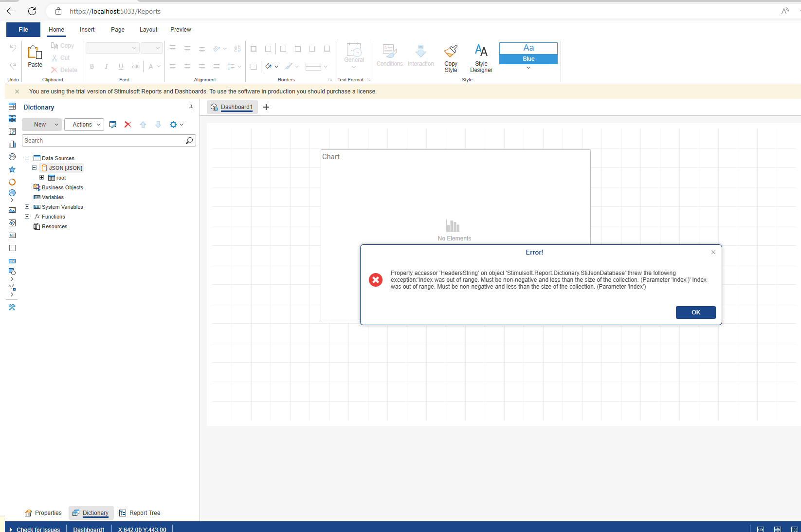This screenshot has width=801, height=532.
Task: Move dictionary item down arrow
Action: pos(158,125)
